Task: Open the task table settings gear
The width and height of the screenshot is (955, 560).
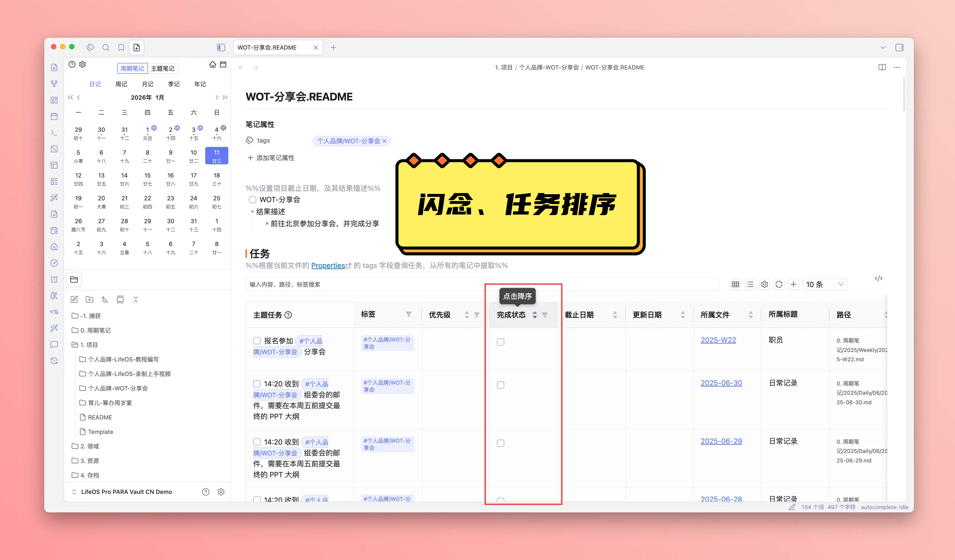Action: point(764,284)
